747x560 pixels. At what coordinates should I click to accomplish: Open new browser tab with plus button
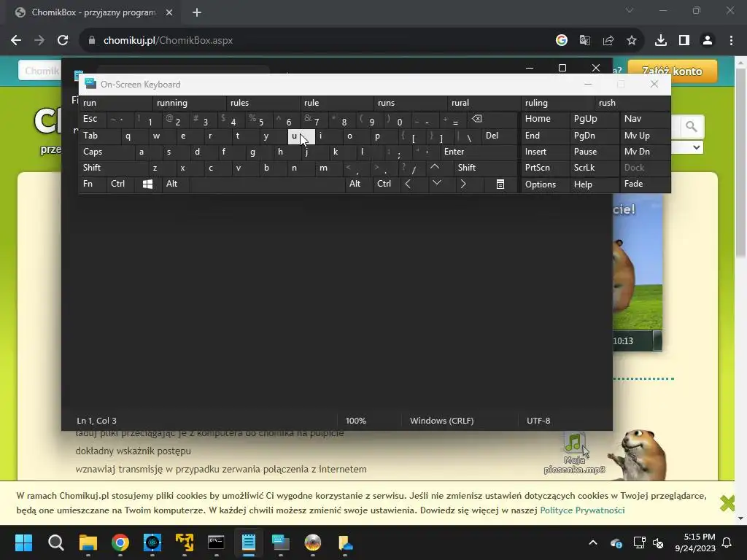(197, 12)
